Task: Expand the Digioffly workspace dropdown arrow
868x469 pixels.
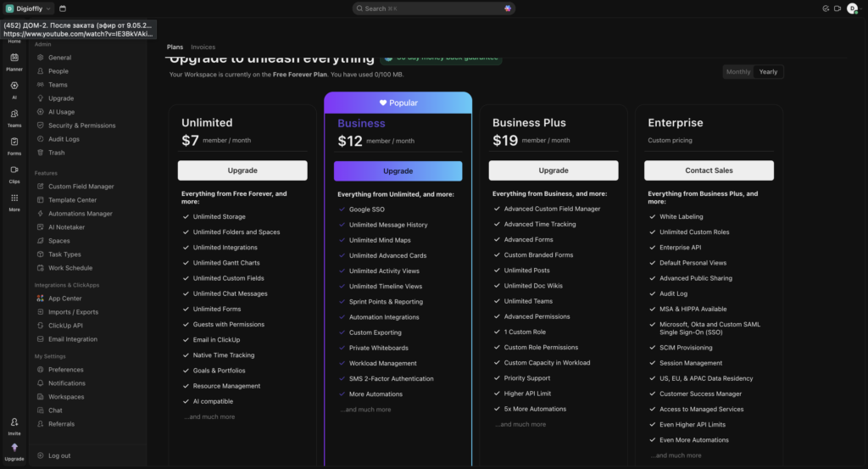Action: 48,8
